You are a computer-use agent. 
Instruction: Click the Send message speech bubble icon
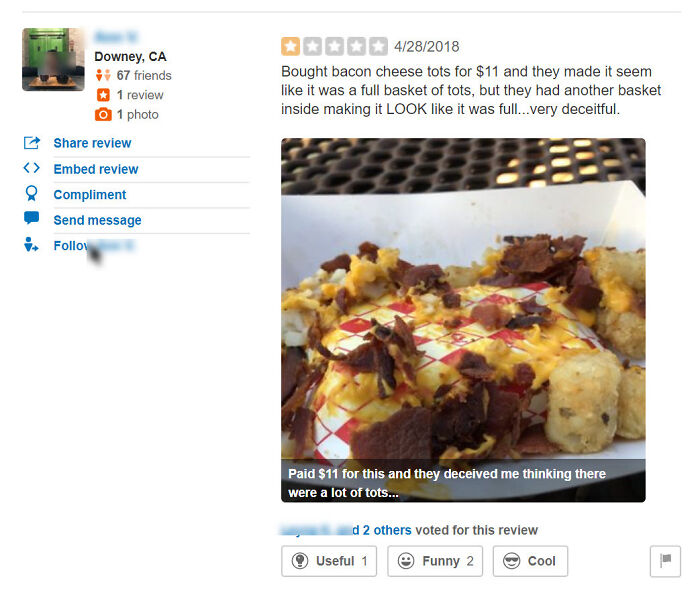(31, 218)
